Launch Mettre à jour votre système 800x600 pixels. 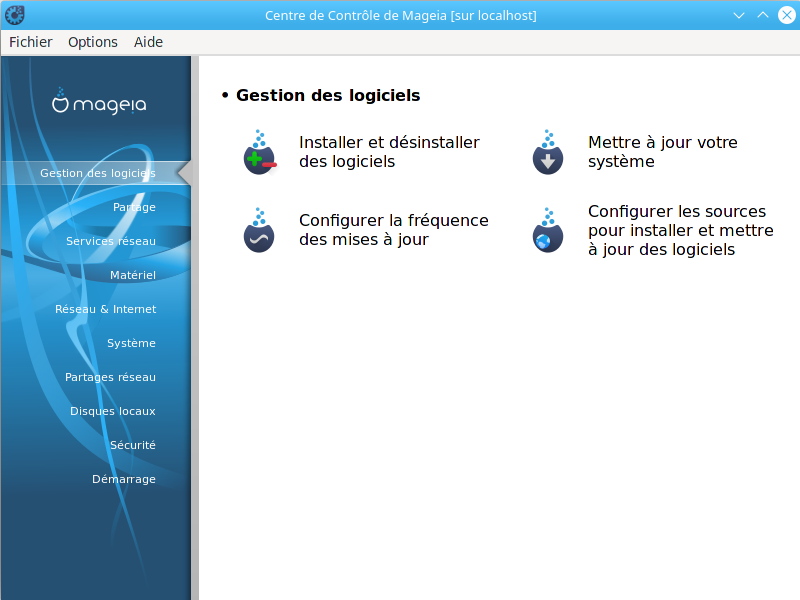click(x=663, y=152)
